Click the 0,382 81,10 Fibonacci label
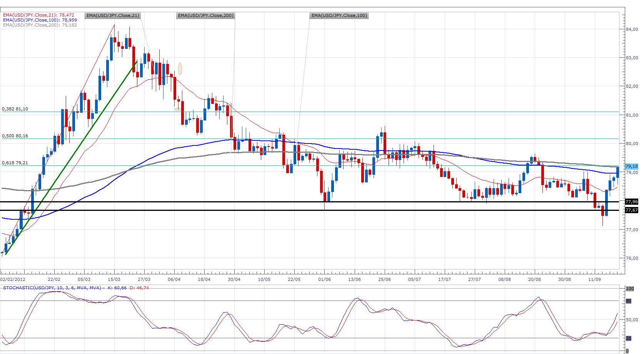Viewport: 644px width, 354px height. tap(15, 109)
